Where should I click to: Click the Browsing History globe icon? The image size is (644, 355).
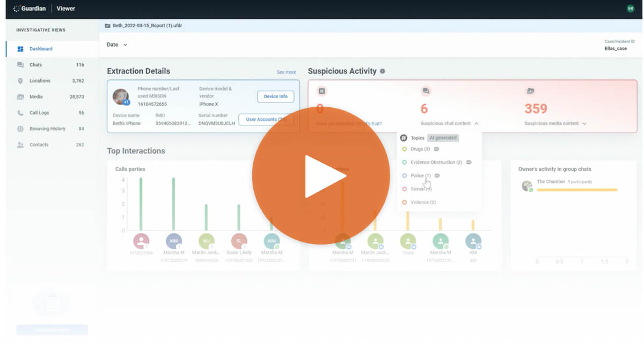pyautogui.click(x=20, y=129)
